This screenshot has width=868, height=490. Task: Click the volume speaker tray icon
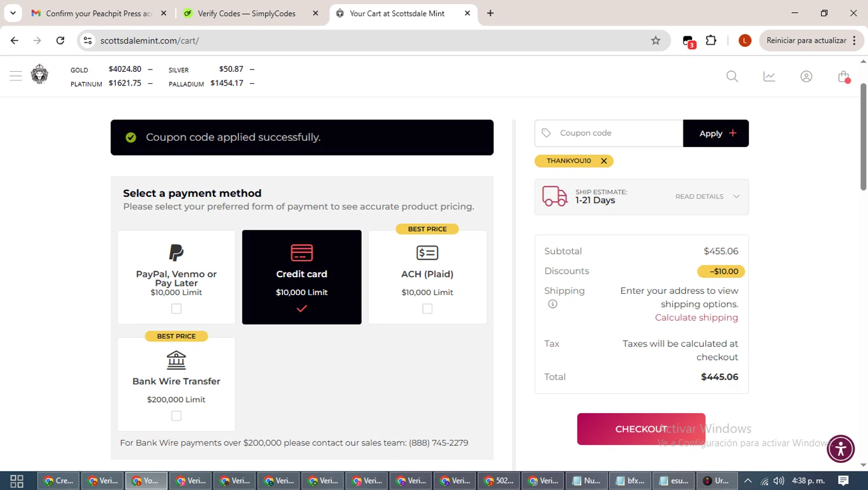click(779, 481)
